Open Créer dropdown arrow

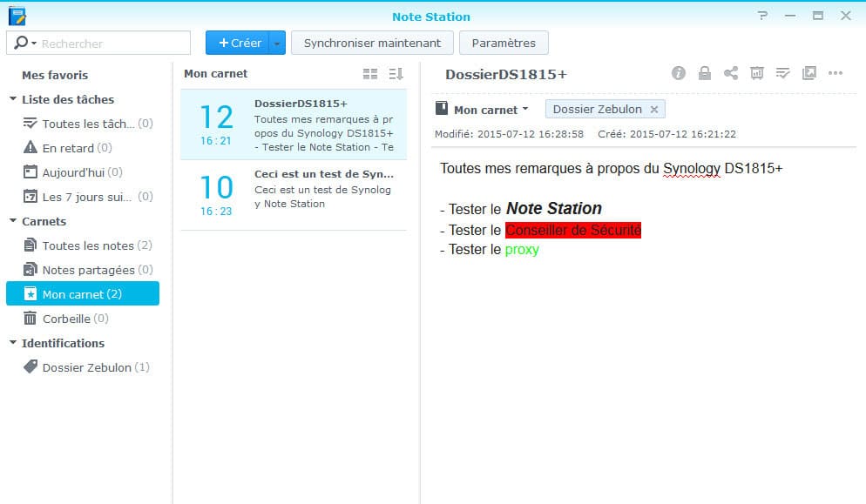click(277, 43)
